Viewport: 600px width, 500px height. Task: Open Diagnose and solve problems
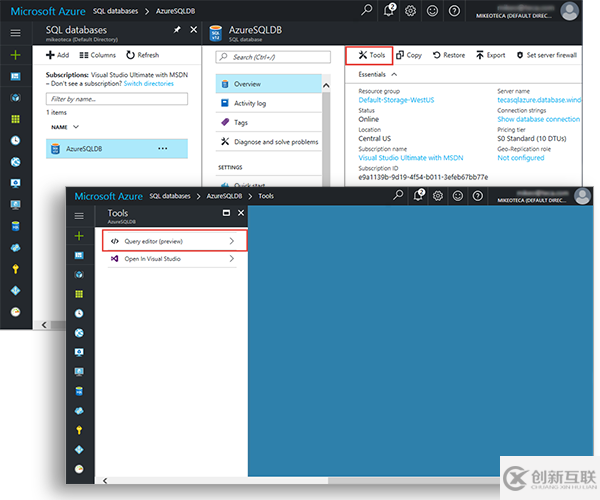pos(269,142)
